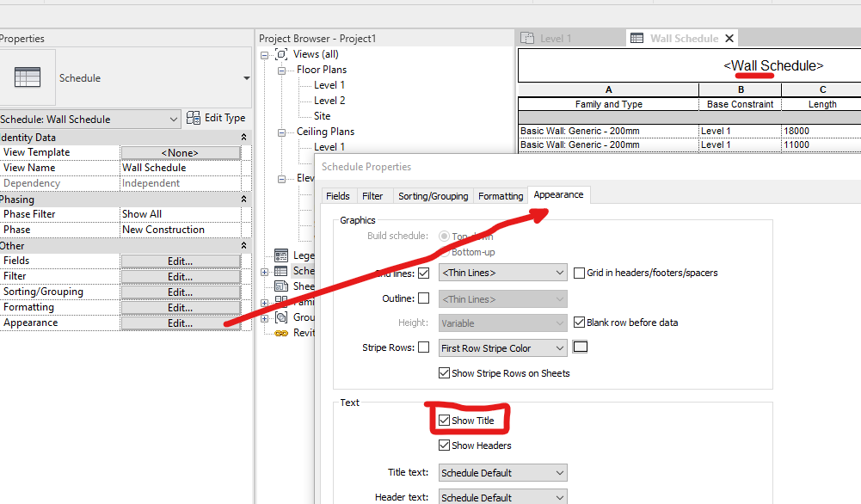Viewport: 861px width, 504px height.
Task: Enable the Outline checkbox
Action: click(423, 298)
